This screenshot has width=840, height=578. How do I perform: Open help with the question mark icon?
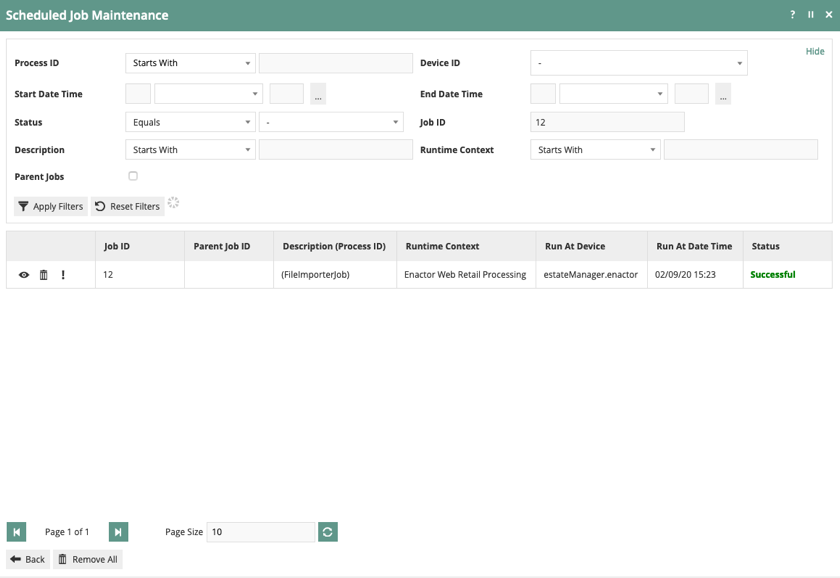[x=792, y=15]
